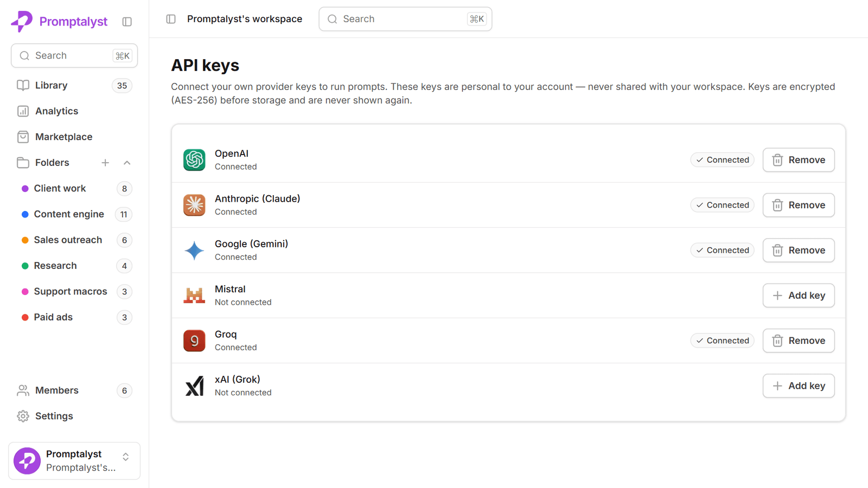Click the Members count badge 6
The width and height of the screenshot is (868, 488).
tap(124, 390)
